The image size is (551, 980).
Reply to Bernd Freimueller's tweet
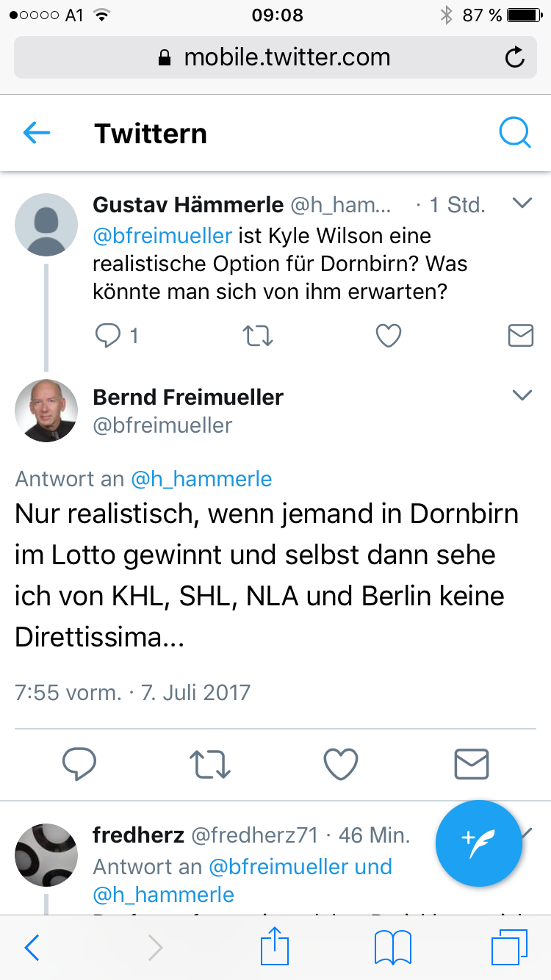80,764
